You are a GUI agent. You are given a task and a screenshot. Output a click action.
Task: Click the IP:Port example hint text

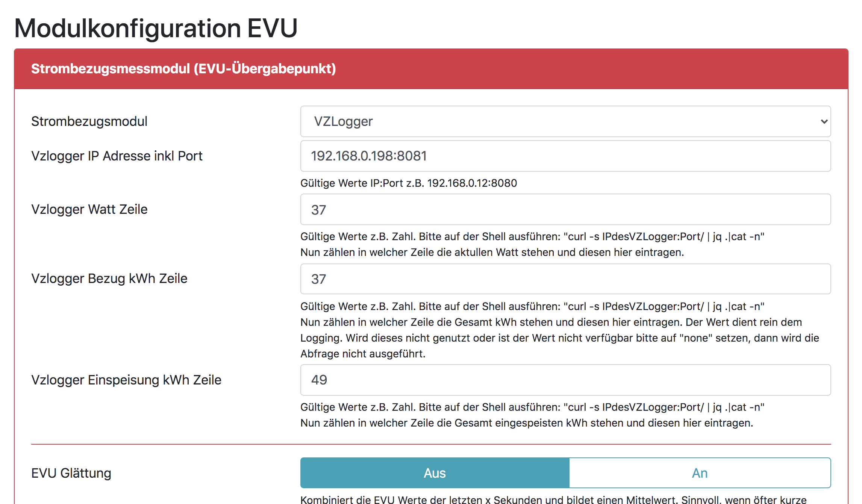(408, 183)
